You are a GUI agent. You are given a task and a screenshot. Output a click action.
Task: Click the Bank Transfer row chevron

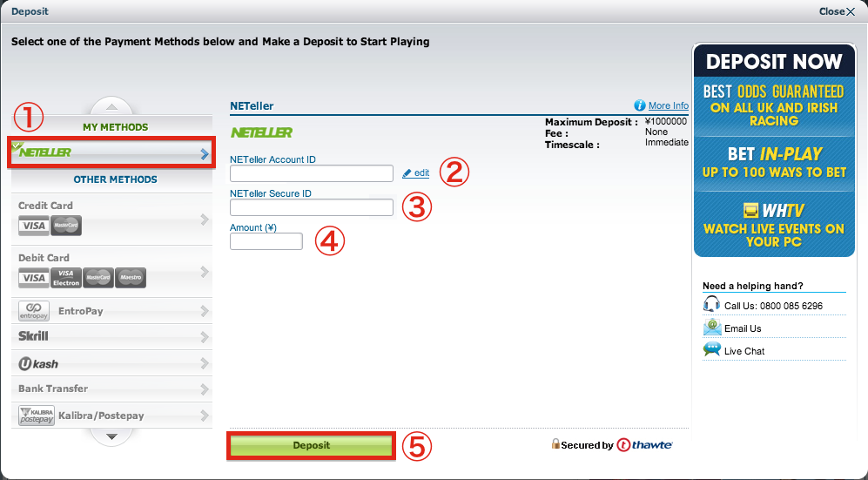pyautogui.click(x=205, y=389)
